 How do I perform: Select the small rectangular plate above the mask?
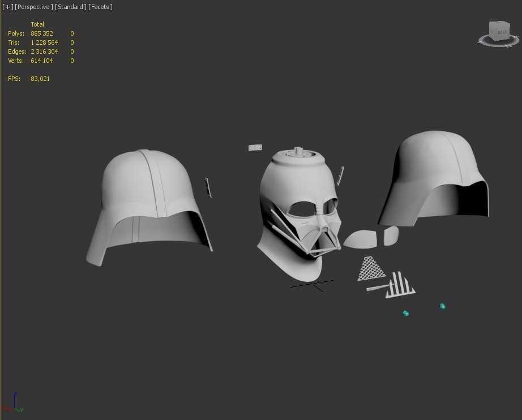click(255, 148)
